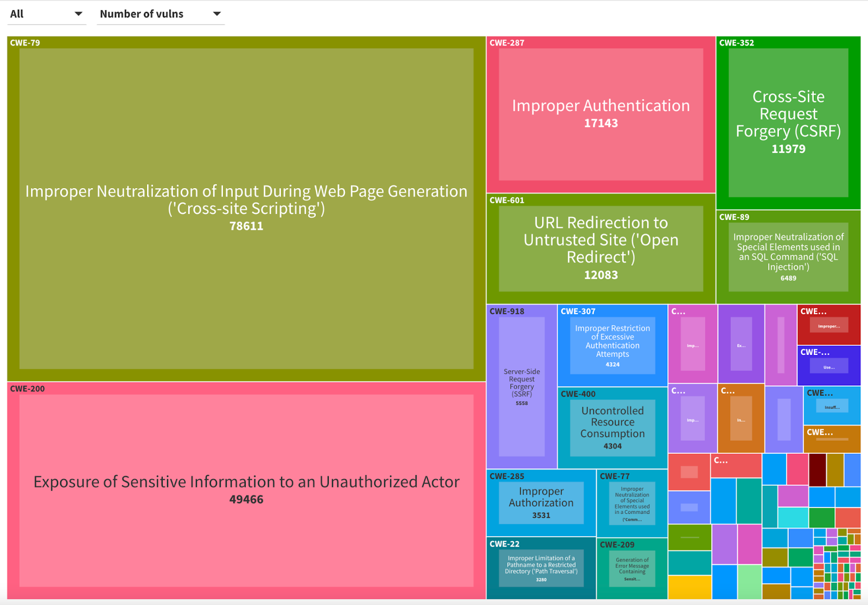868x605 pixels.
Task: Click the dark red 'Improper...' tile
Action: (x=828, y=326)
